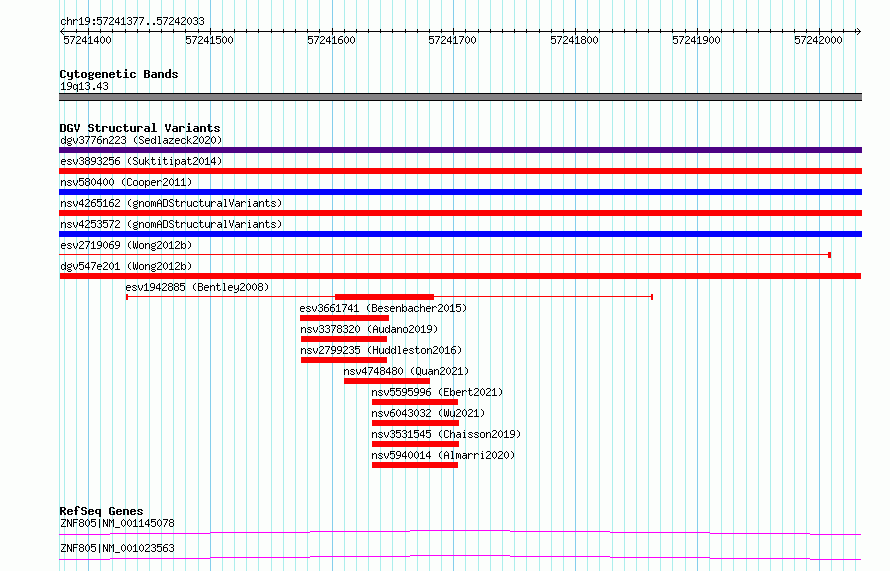Image resolution: width=890 pixels, height=571 pixels.
Task: Click the 57241500 ruler position
Action: pyautogui.click(x=209, y=40)
